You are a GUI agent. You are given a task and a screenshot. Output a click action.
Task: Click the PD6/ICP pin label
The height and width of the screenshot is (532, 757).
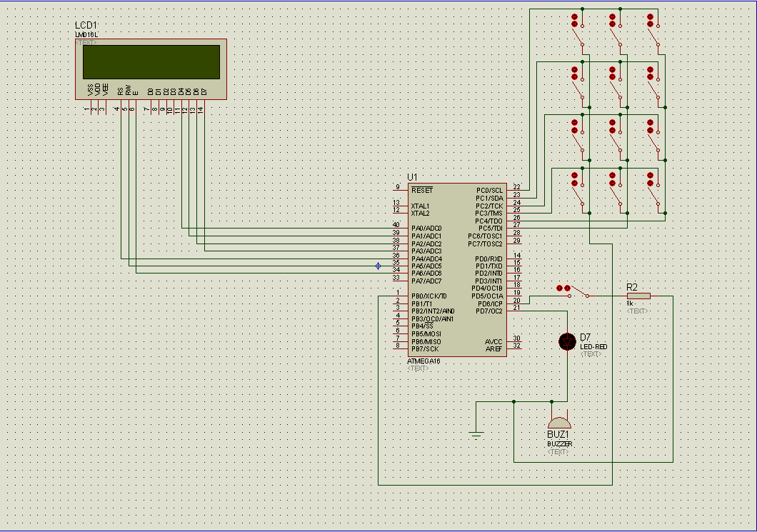tap(490, 303)
